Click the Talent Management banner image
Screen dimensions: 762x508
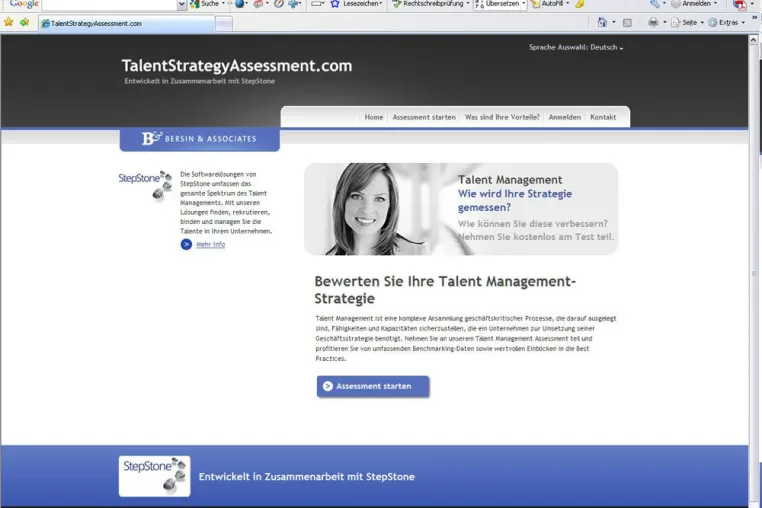[x=461, y=209]
